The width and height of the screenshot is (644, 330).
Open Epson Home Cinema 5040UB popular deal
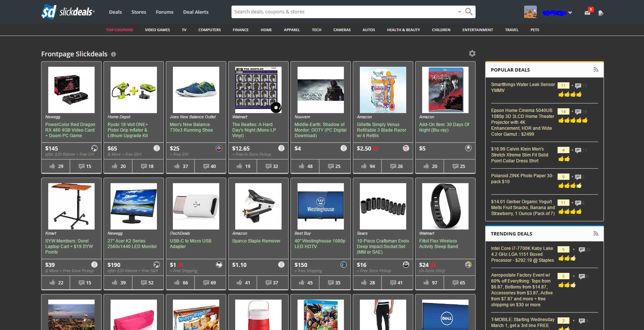(523, 122)
